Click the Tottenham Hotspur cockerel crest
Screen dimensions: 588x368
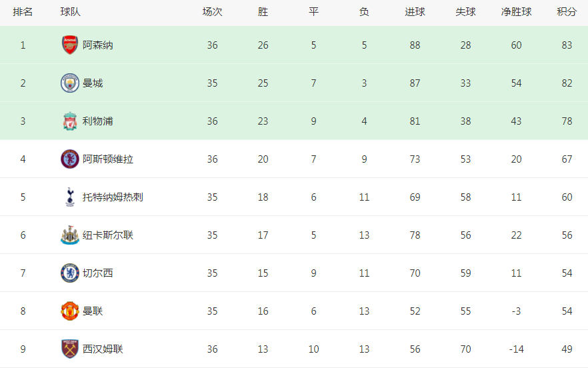pos(70,197)
